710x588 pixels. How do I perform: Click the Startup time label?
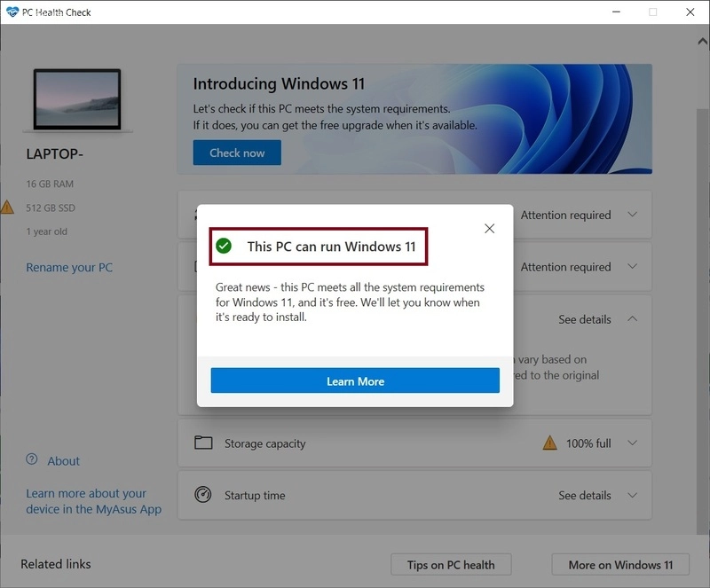(x=255, y=495)
